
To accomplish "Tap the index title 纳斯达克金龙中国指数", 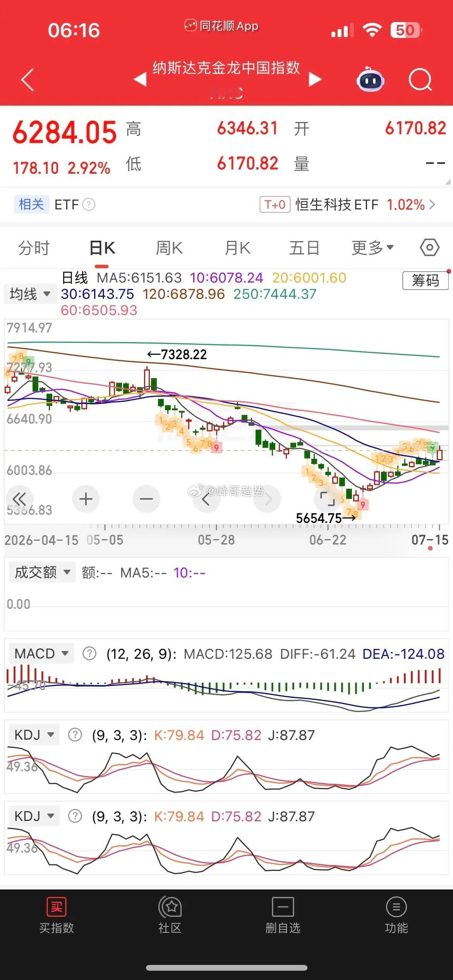I will click(226, 68).
